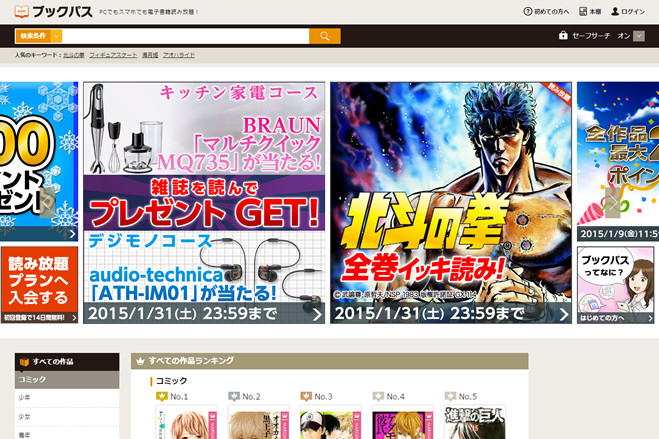This screenshot has width=659, height=439.
Task: Open the 全作品最大ポイント campaign banner
Action: [x=618, y=161]
